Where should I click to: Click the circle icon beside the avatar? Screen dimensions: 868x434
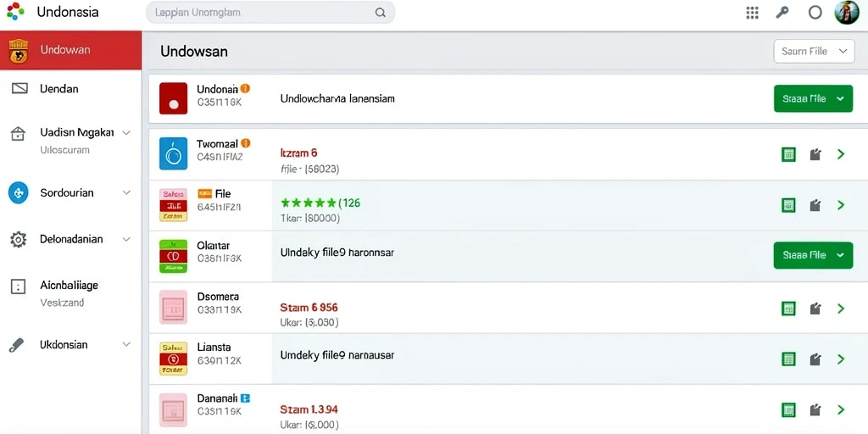[815, 13]
